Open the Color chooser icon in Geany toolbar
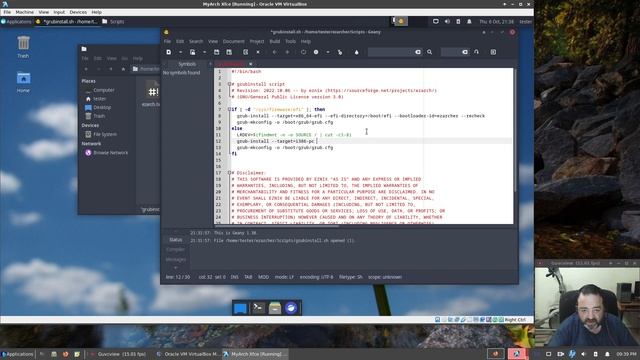The width and height of the screenshot is (640, 360). pos(356,52)
